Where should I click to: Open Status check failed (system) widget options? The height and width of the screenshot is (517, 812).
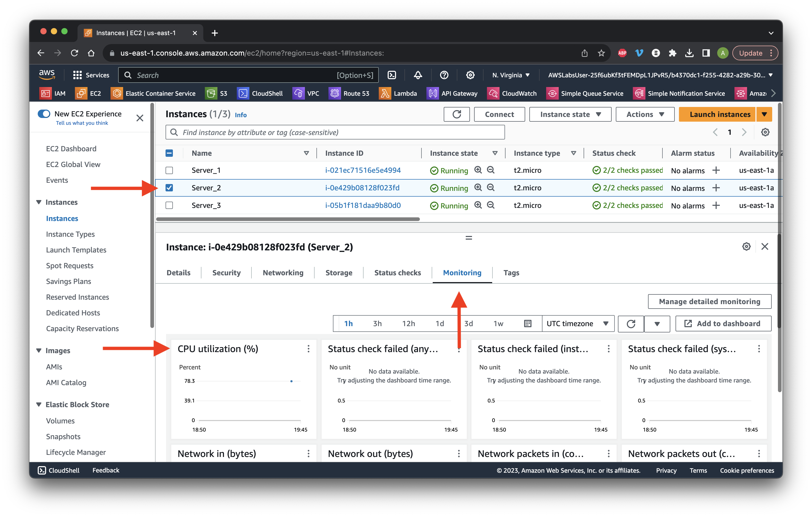point(759,349)
